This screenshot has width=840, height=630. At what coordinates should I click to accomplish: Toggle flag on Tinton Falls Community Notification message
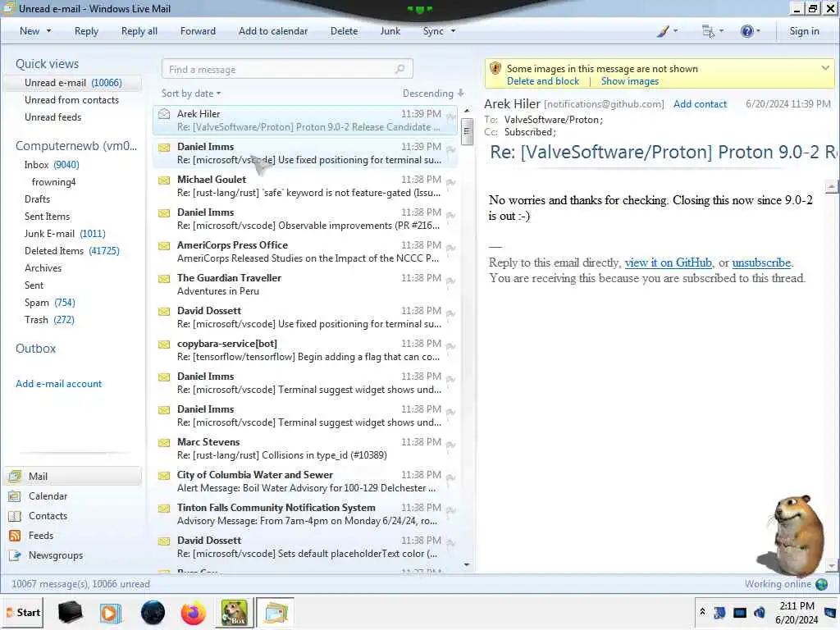[450, 510]
